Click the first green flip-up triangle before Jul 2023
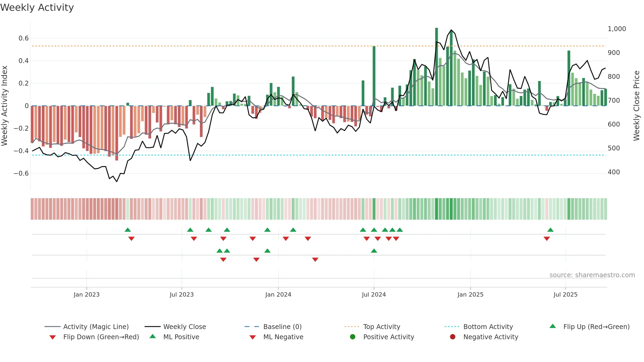644x362 pixels. tap(128, 230)
